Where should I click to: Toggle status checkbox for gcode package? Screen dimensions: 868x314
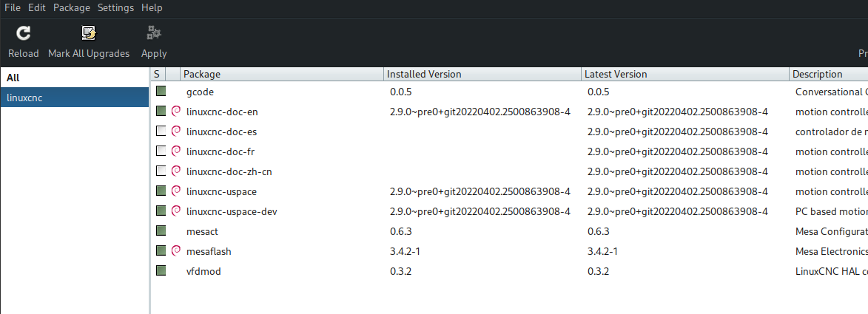(161, 91)
